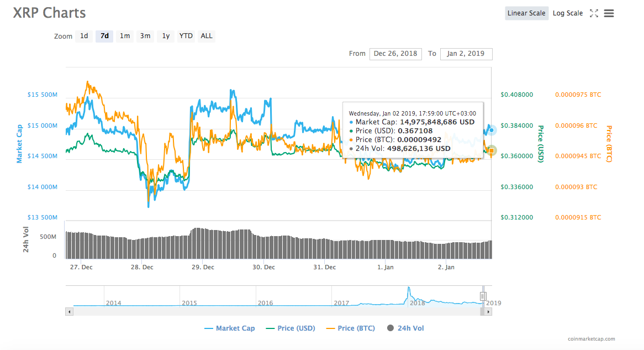This screenshot has height=350, width=644.
Task: Toggle Market Cap series in legend
Action: click(230, 328)
